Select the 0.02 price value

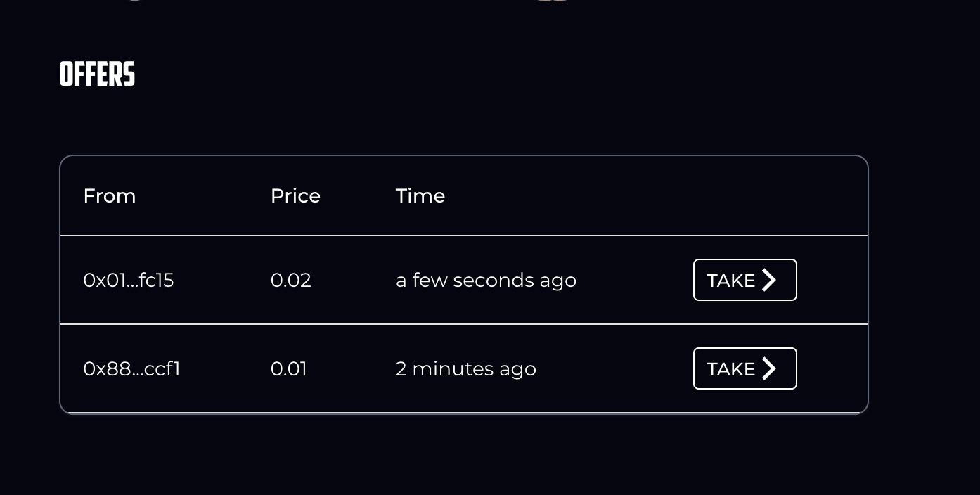(290, 281)
